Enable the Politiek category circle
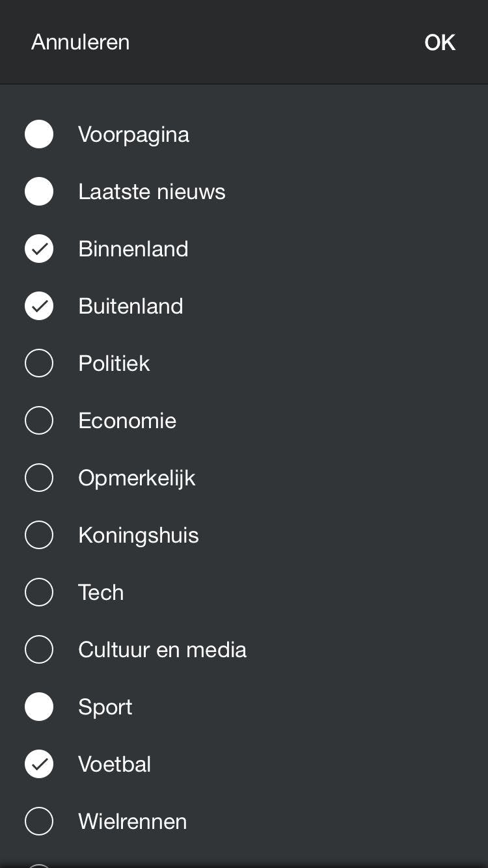Viewport: 488px width, 868px height. (39, 364)
